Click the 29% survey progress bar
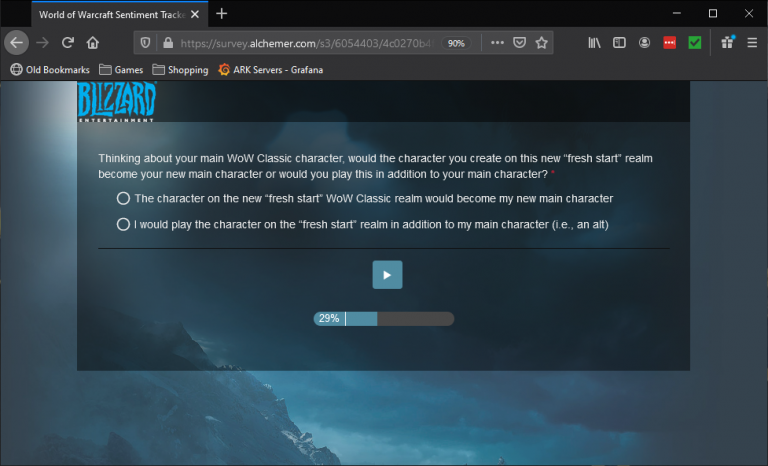 tap(383, 319)
